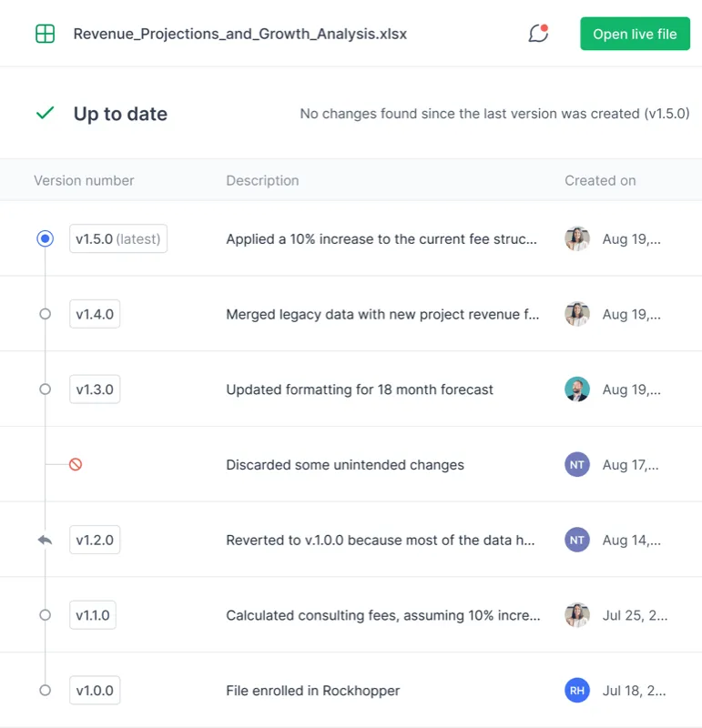Click the Version number column header
The width and height of the screenshot is (702, 728).
pos(84,180)
